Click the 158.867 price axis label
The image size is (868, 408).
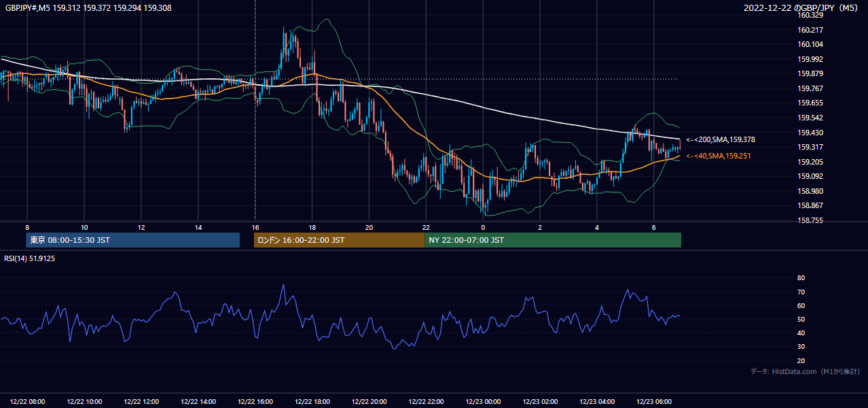pyautogui.click(x=810, y=205)
